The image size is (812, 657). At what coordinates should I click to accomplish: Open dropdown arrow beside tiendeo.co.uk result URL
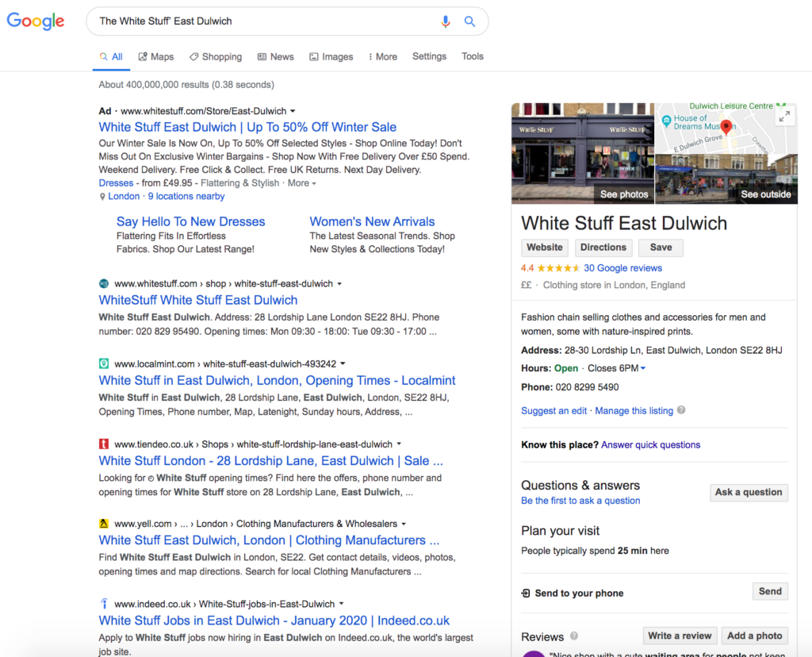[399, 444]
